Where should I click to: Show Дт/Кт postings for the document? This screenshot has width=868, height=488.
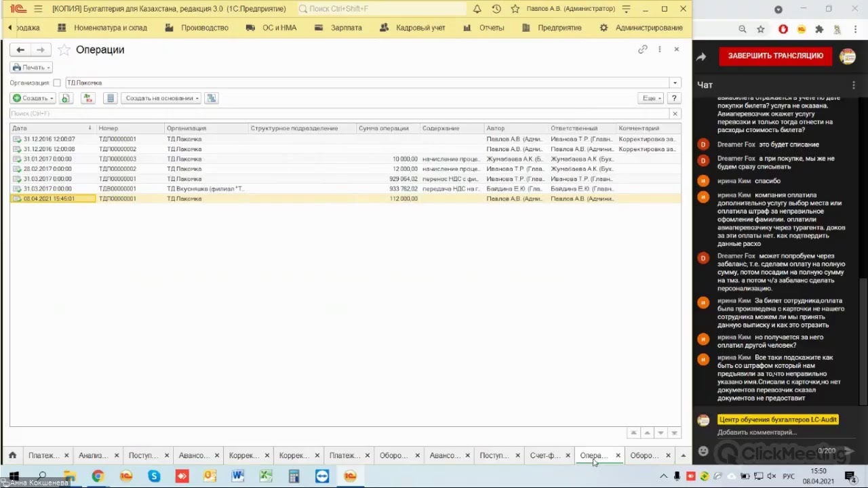click(87, 98)
